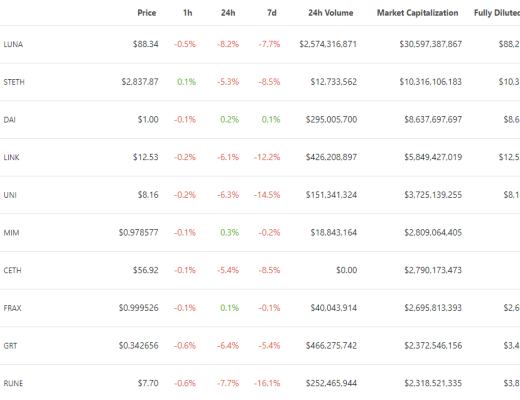Sort by the 7d column header
This screenshot has height=400, width=520.
pyautogui.click(x=272, y=13)
